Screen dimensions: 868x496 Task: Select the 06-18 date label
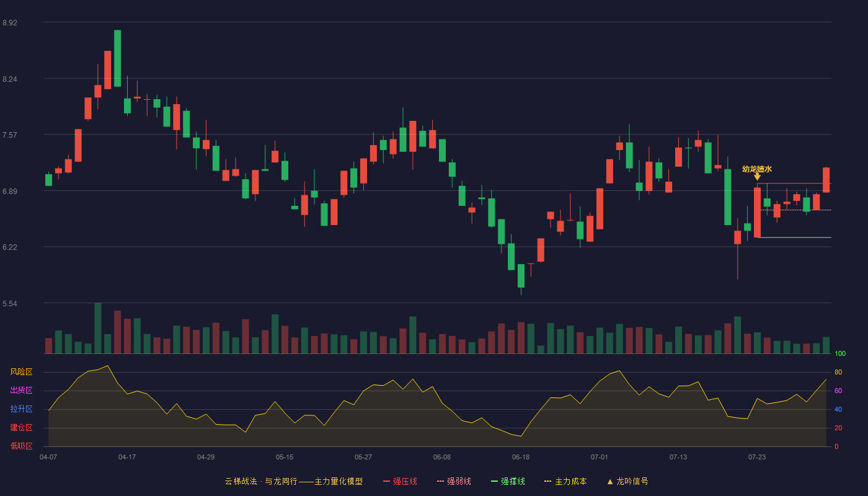click(x=521, y=457)
